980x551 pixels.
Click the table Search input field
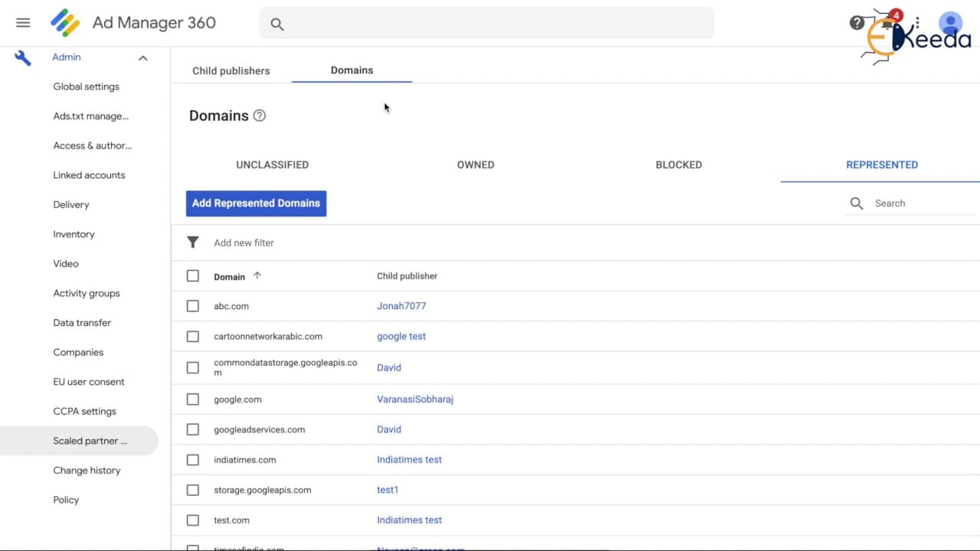[x=924, y=204]
